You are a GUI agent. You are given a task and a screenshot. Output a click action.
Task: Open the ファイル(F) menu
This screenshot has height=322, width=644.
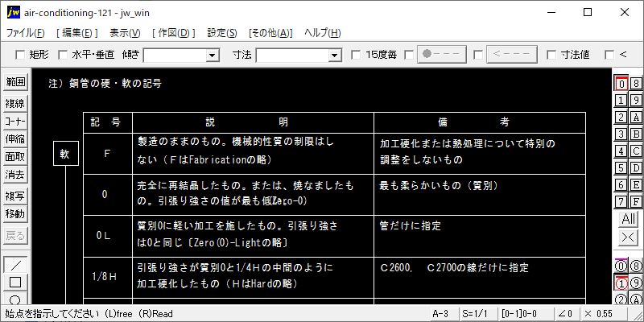tap(26, 33)
